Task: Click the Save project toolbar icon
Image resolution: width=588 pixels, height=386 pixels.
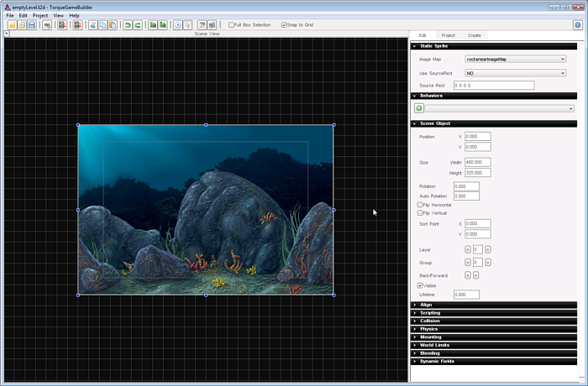Action: pos(32,25)
